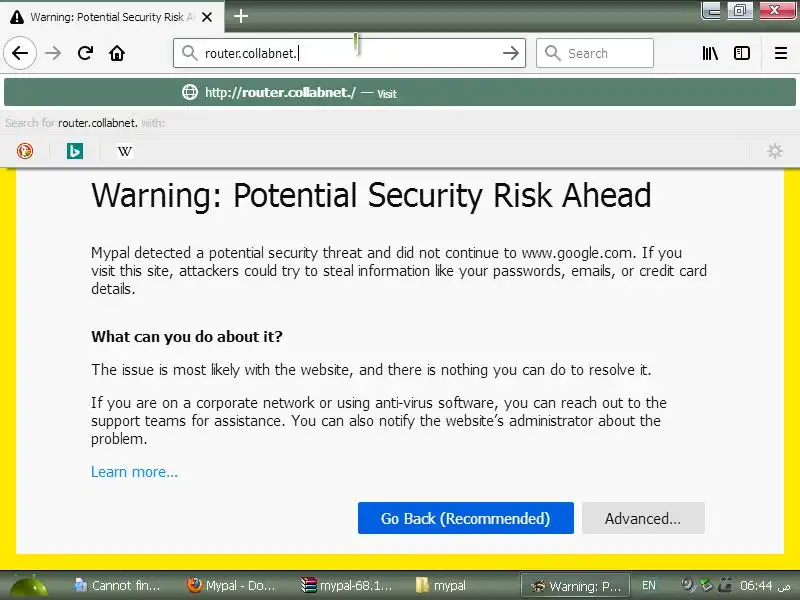Screen dimensions: 800x600
Task: Follow the Learn more... link
Action: point(134,472)
